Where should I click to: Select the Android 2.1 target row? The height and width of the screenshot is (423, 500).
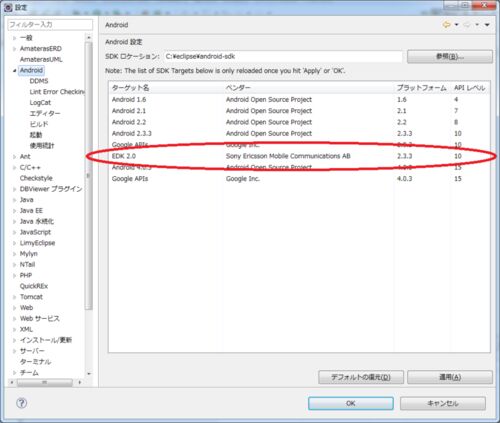coord(299,111)
